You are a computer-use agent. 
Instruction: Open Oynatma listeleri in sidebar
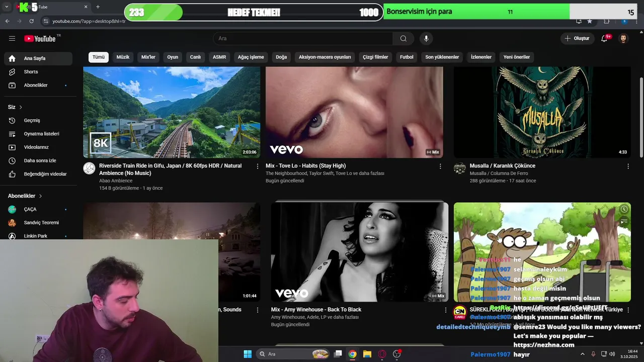(x=38, y=134)
